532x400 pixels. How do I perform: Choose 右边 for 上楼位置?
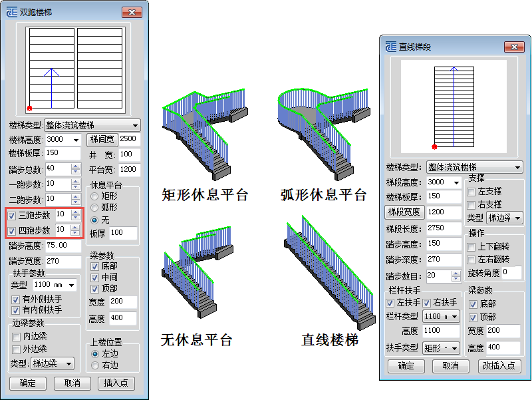[95, 365]
